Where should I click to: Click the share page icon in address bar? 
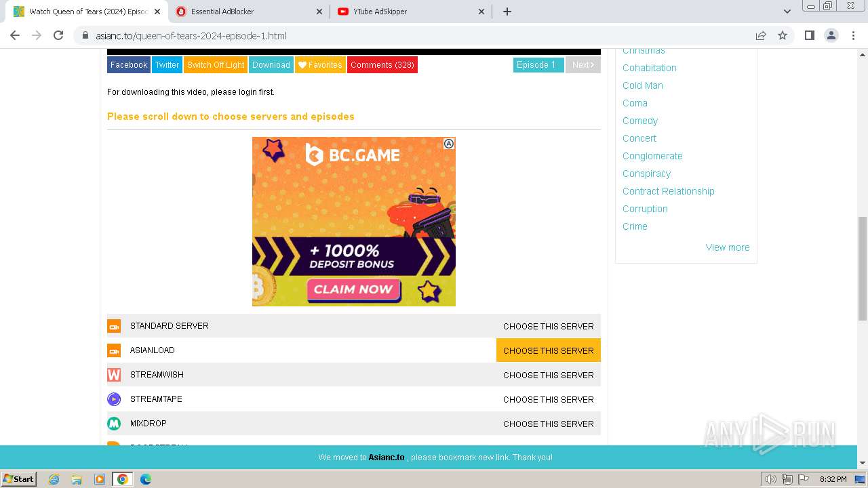[x=761, y=35]
